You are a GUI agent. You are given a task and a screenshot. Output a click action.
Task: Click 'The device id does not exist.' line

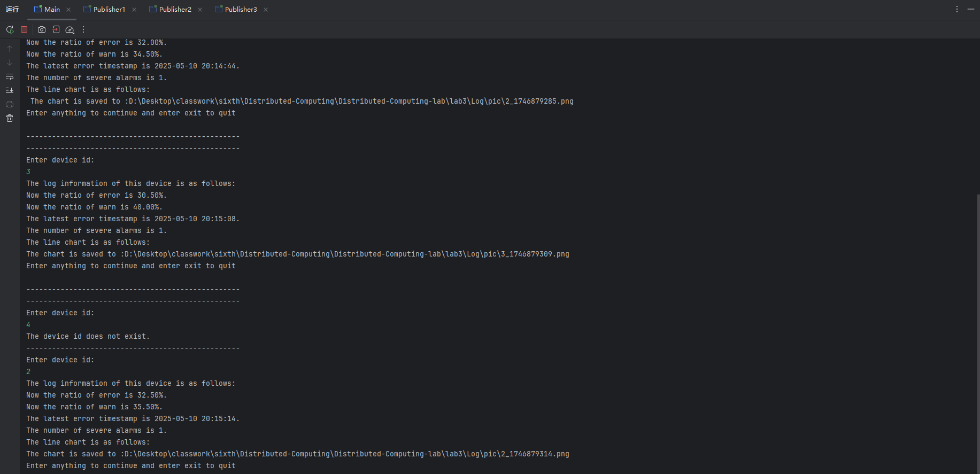click(88, 337)
